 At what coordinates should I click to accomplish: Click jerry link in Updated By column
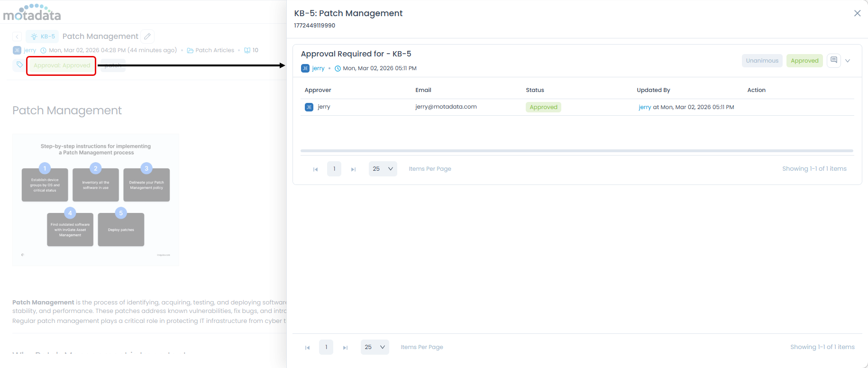tap(645, 107)
